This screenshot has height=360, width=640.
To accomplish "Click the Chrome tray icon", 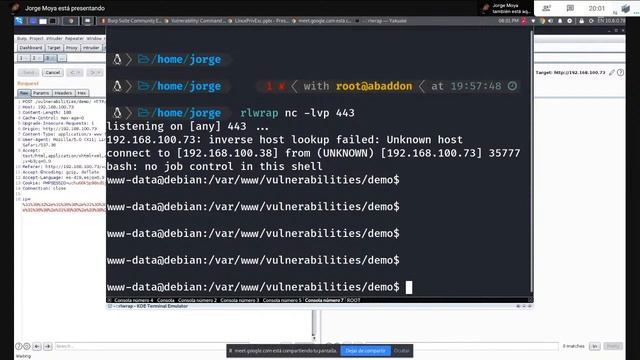I will point(542,21).
